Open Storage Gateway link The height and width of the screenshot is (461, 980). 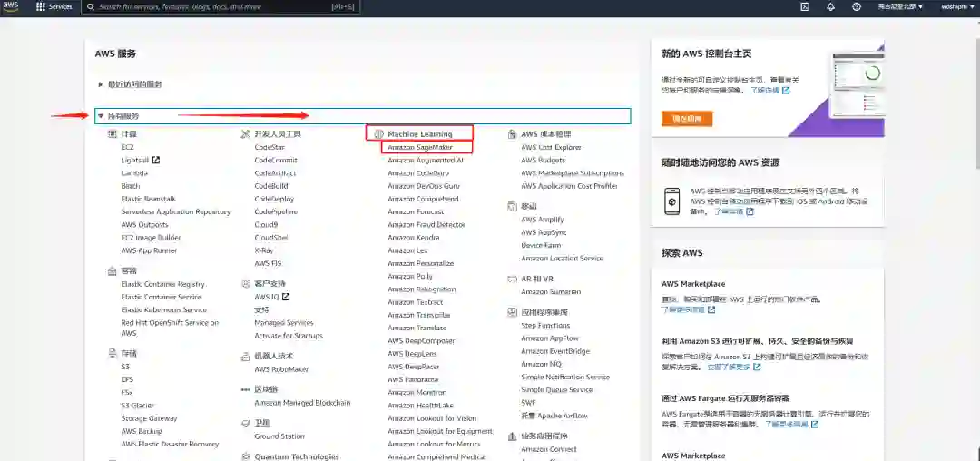pos(150,418)
